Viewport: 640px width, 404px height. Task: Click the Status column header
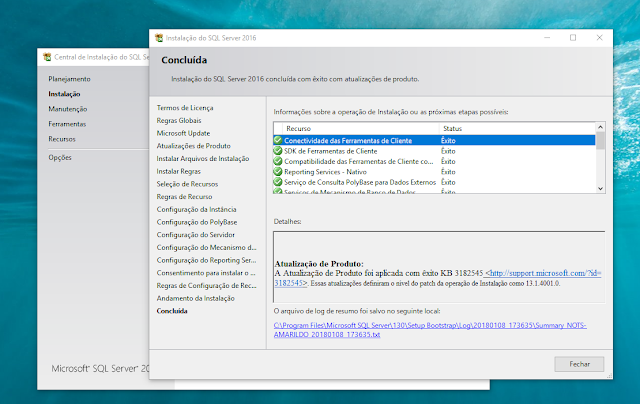pos(517,129)
